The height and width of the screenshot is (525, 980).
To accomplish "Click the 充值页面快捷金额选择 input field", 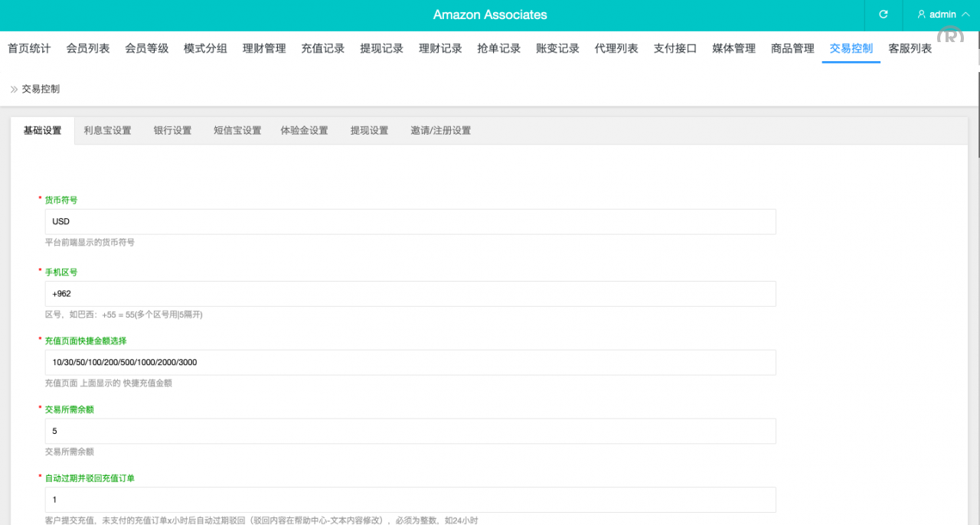I will click(410, 363).
